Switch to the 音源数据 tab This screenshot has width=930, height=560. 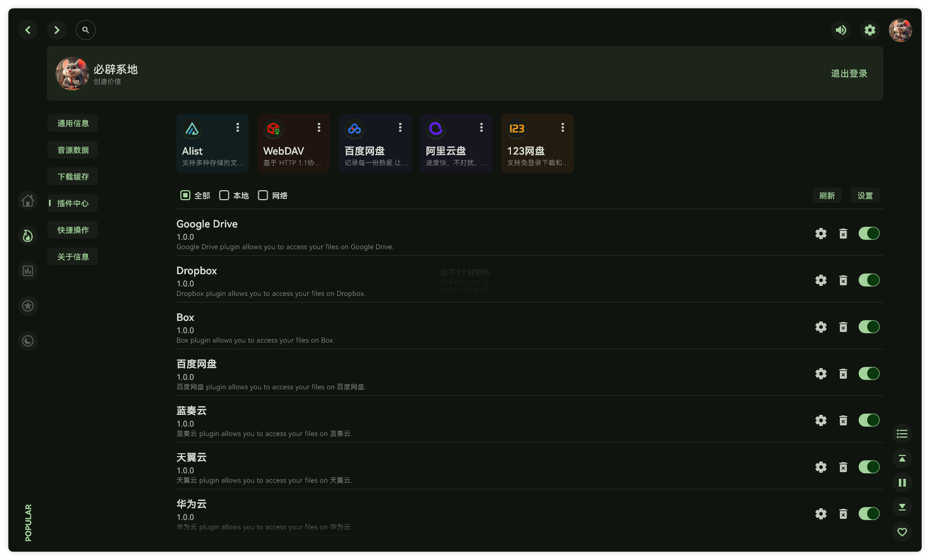[73, 150]
